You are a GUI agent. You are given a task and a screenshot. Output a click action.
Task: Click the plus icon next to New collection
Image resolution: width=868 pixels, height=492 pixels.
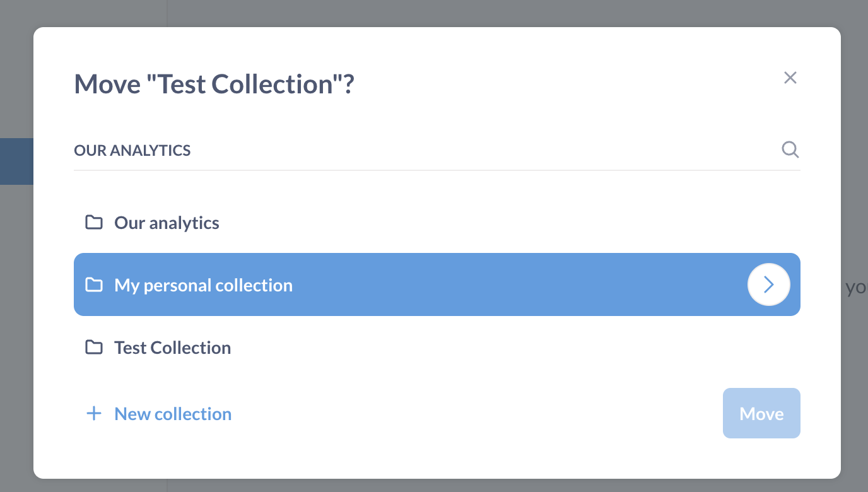[93, 413]
